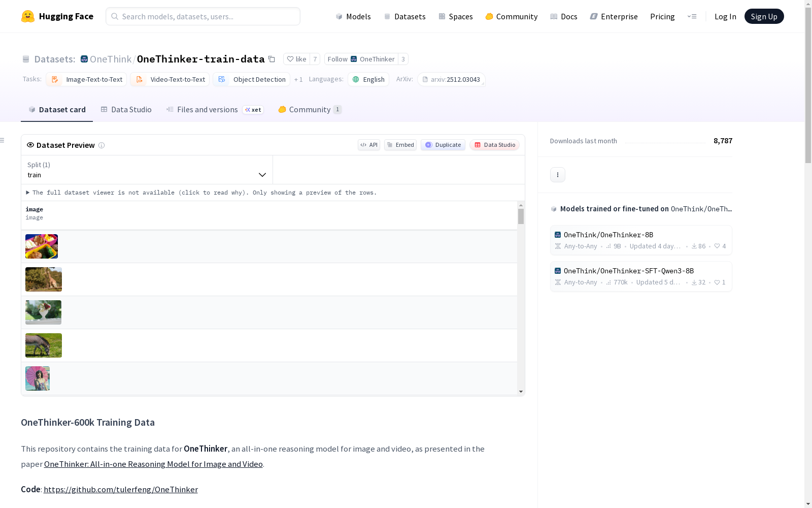812x508 pixels.
Task: Open the OneThink/OneThinker-SFT-Qwen3-8B model card
Action: [x=641, y=276]
